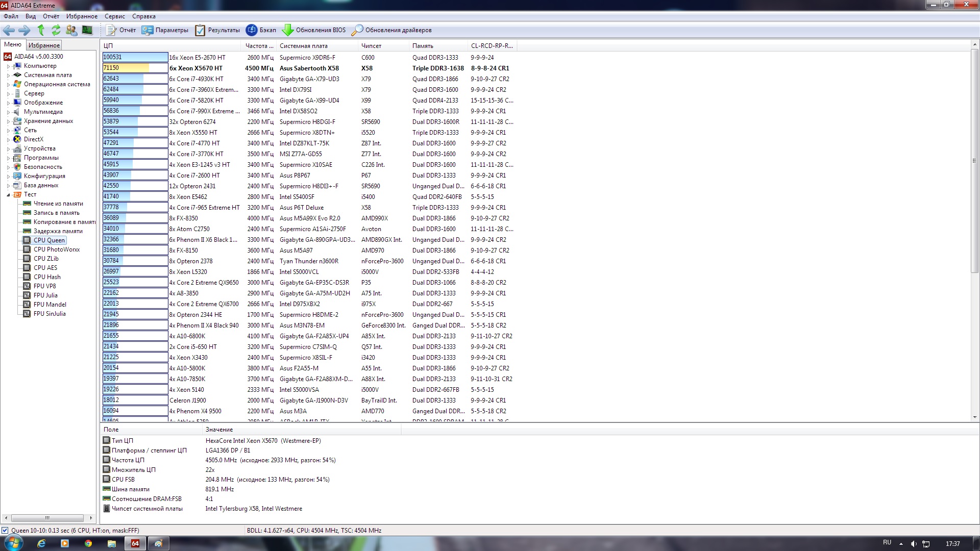Click the green Refresh arrows toolbar icon

point(56,30)
